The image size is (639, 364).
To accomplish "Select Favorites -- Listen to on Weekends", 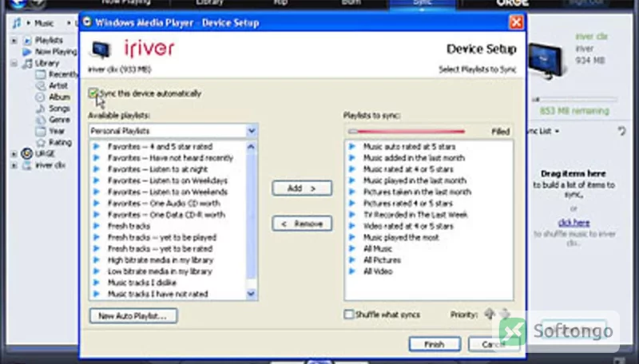I will coord(168,192).
